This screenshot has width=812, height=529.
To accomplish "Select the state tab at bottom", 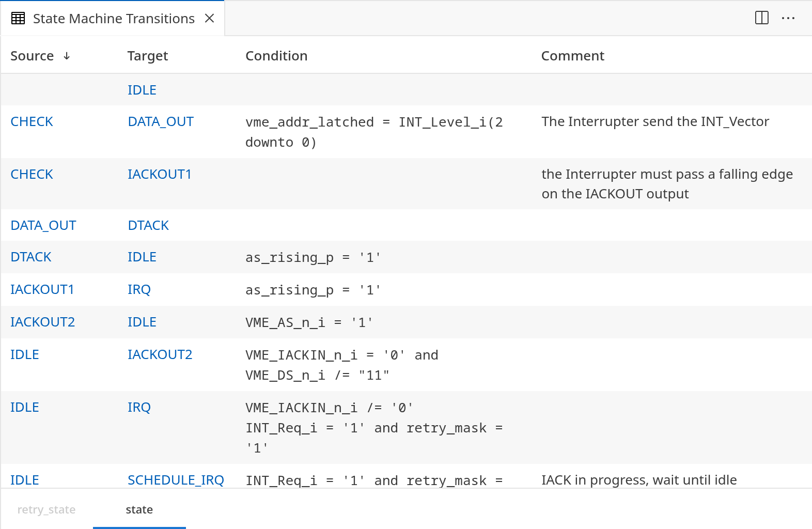I will click(x=139, y=510).
